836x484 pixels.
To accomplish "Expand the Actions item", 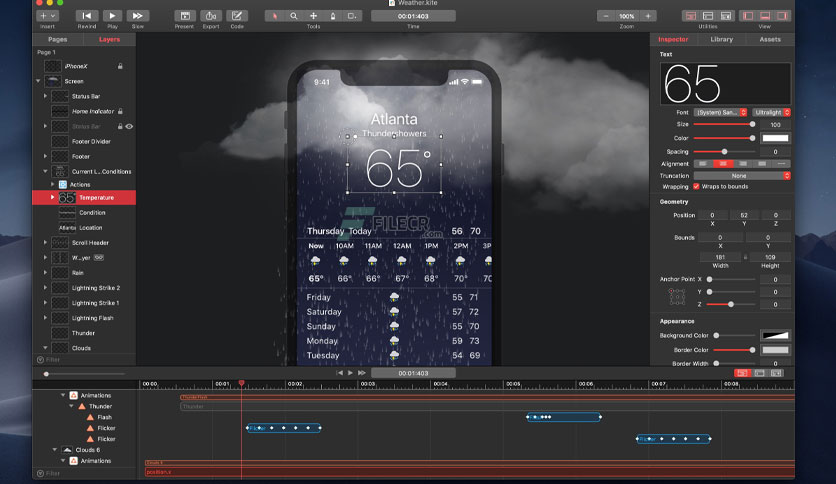I will pyautogui.click(x=52, y=184).
